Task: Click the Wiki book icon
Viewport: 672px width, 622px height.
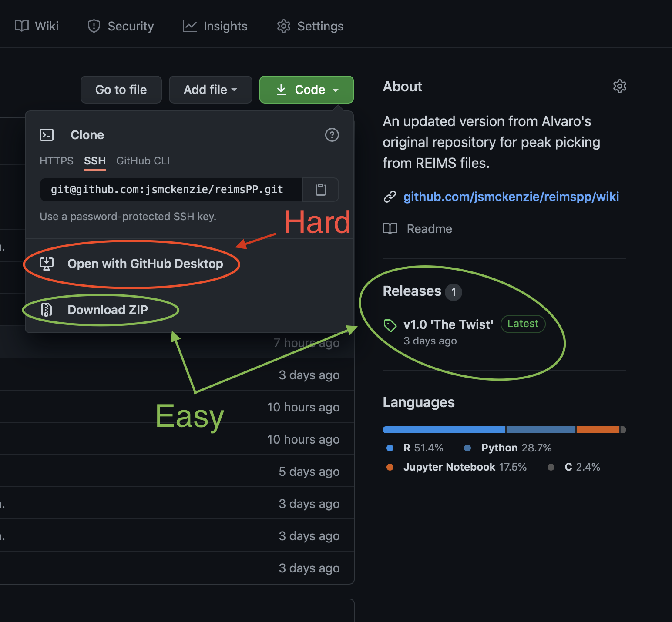Action: (22, 26)
